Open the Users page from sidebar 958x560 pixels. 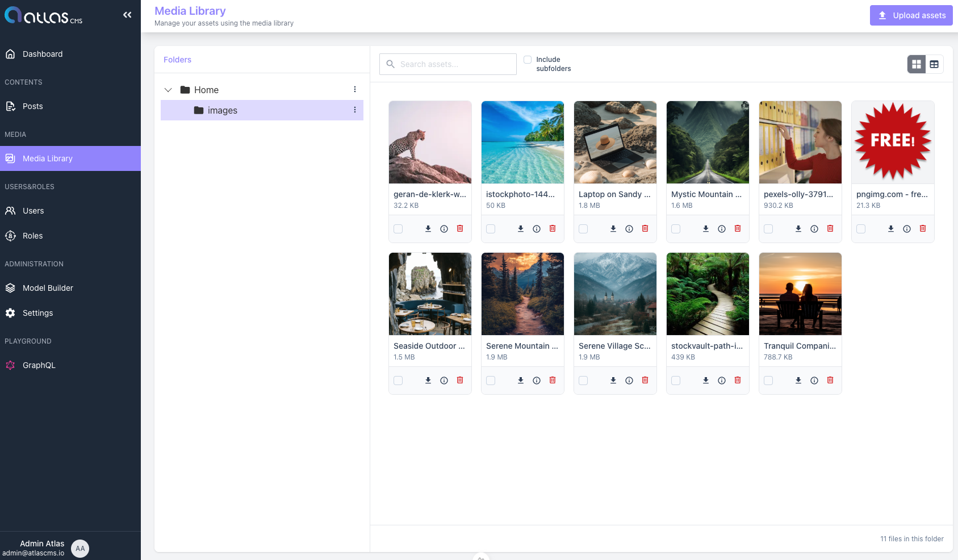pos(32,211)
